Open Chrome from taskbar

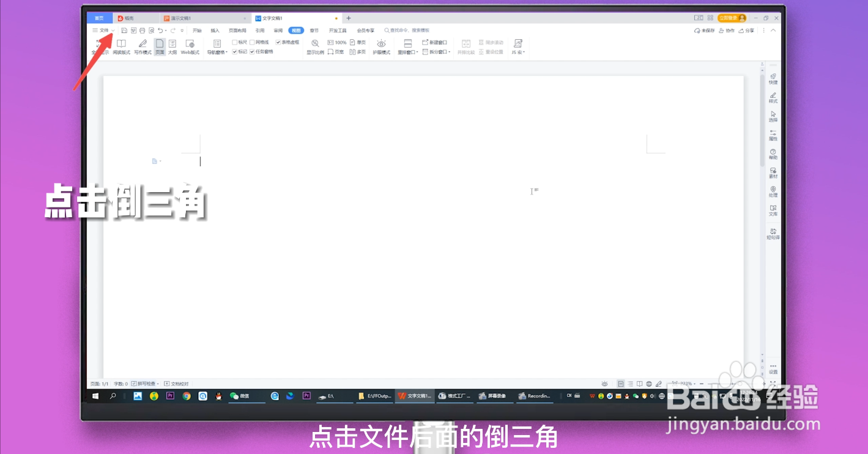click(187, 396)
